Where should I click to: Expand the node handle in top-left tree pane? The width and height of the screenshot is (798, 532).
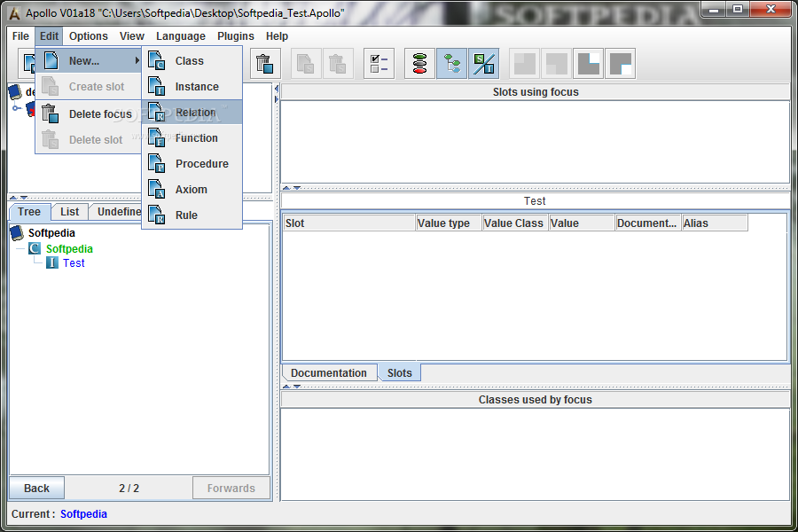17,108
